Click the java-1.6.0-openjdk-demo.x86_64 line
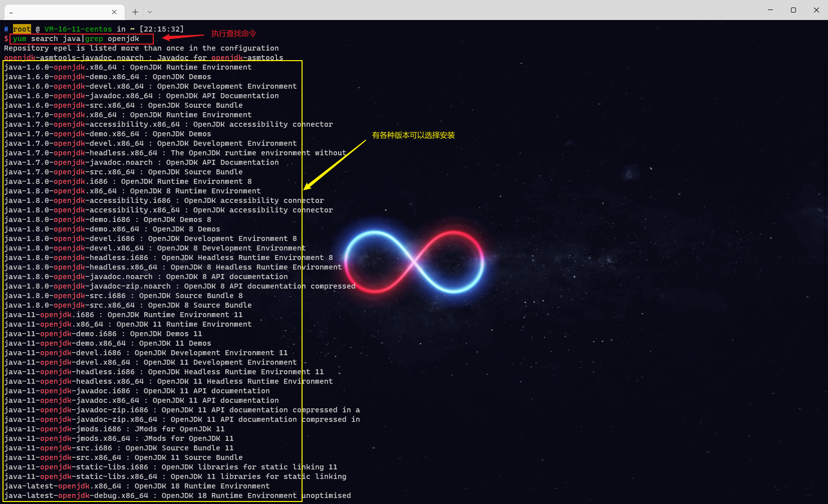Viewport: 828px width, 504px height. (x=108, y=77)
